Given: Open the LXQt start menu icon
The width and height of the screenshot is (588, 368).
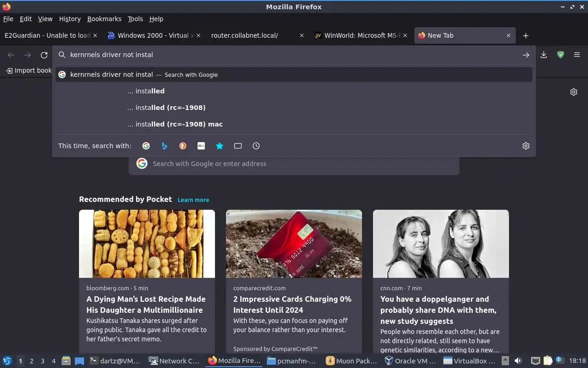Looking at the screenshot, I should coord(7,361).
